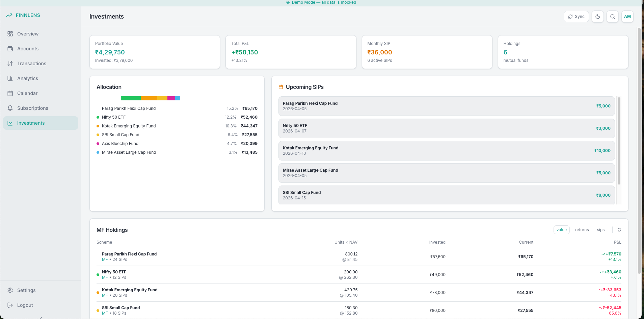The image size is (644, 319).
Task: Click the Subscriptions bell icon
Action: 10,108
